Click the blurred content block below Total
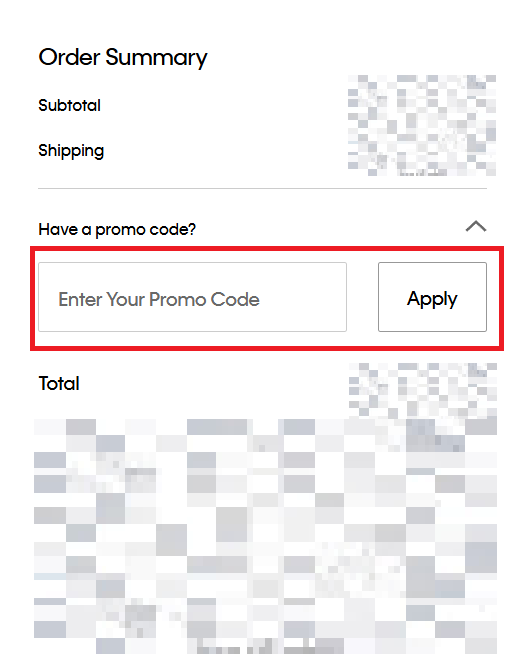The width and height of the screenshot is (519, 664). [x=265, y=536]
